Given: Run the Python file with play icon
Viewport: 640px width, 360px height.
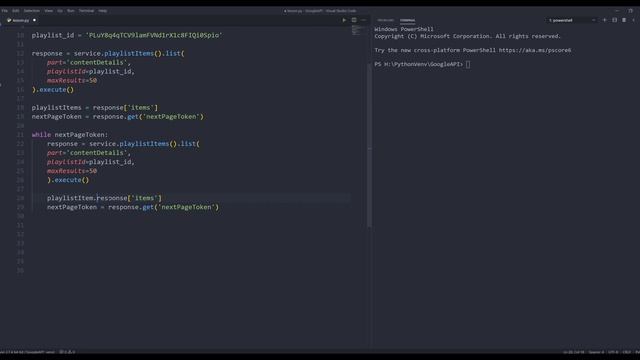Looking at the screenshot, I should (344, 20).
